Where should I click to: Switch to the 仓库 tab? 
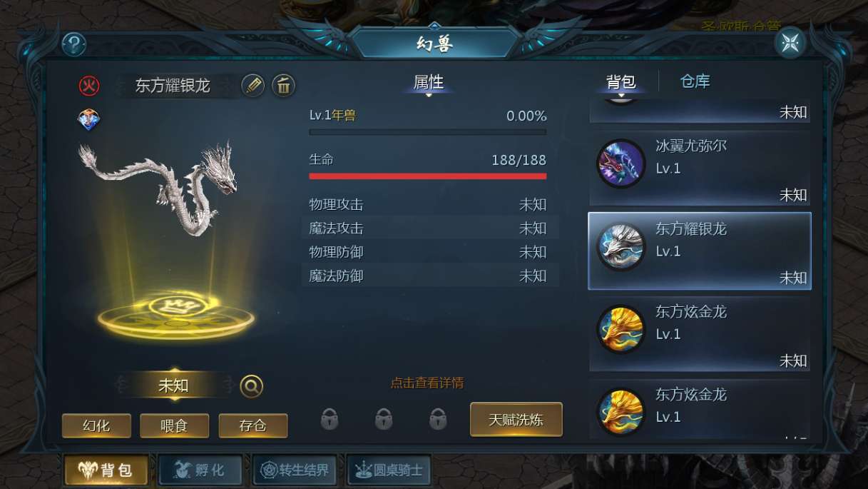click(x=695, y=81)
